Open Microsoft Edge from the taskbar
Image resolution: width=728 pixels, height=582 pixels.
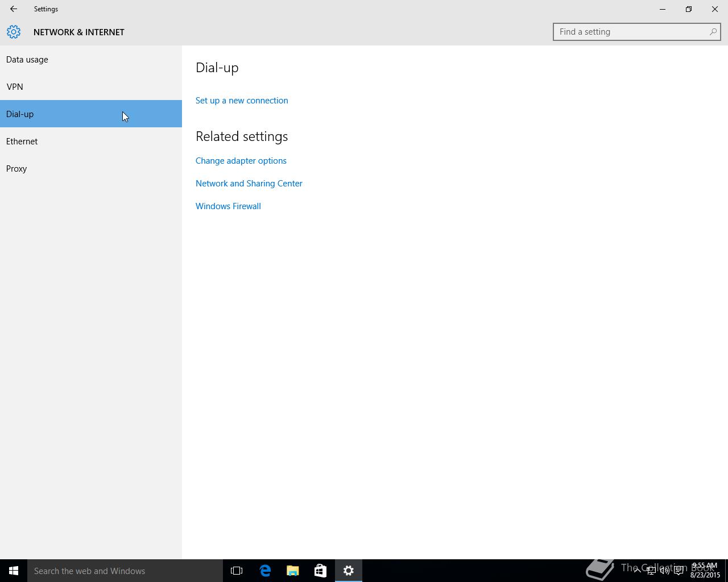tap(265, 571)
